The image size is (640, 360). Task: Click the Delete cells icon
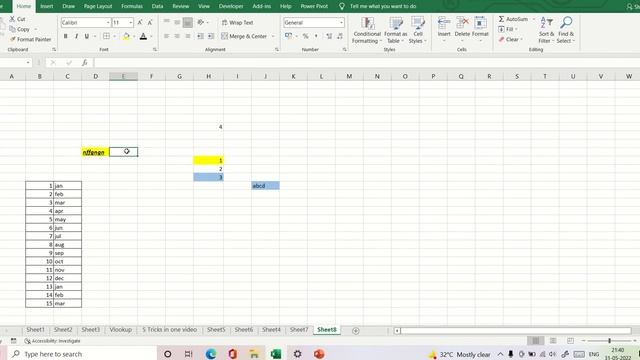pos(462,22)
